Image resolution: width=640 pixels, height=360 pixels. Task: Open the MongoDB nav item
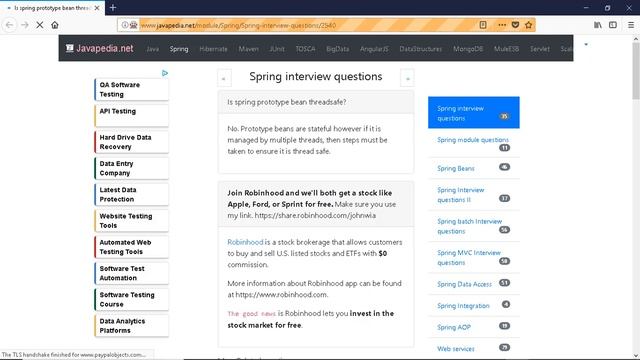[x=468, y=49]
